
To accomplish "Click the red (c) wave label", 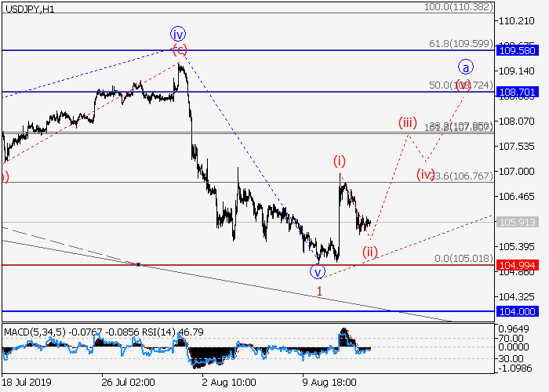I will click(180, 49).
